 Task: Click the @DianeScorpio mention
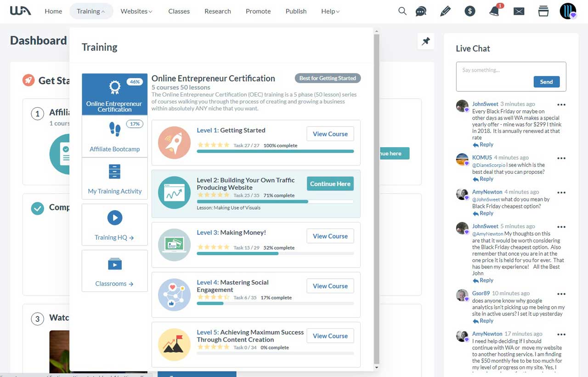489,165
